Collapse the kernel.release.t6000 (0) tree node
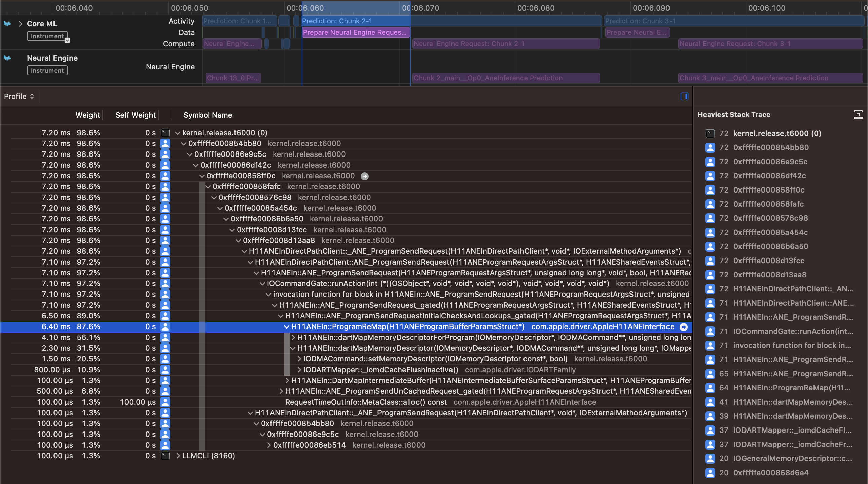The height and width of the screenshot is (484, 868). (x=178, y=133)
